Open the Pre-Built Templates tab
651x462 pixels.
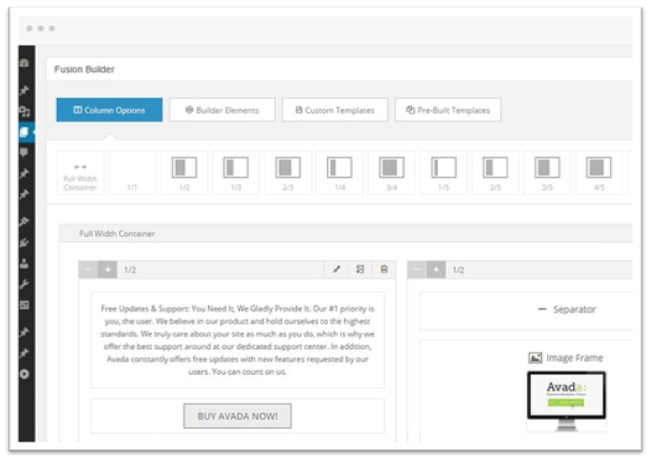pyautogui.click(x=448, y=110)
